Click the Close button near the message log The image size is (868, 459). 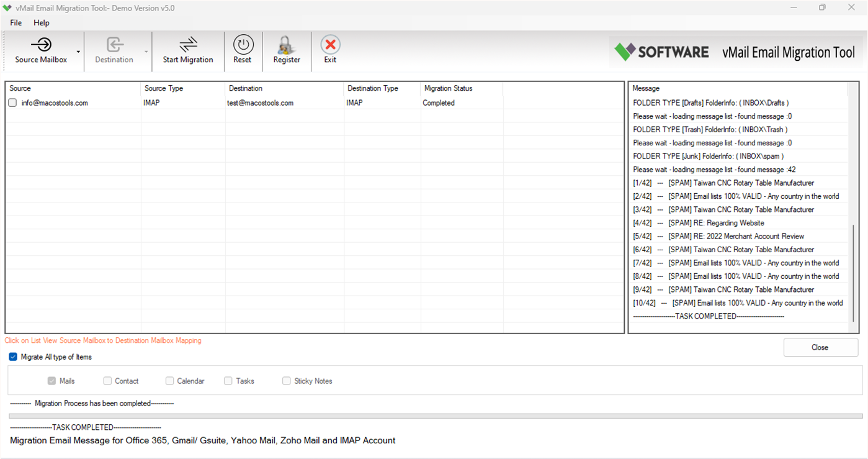[x=820, y=347]
